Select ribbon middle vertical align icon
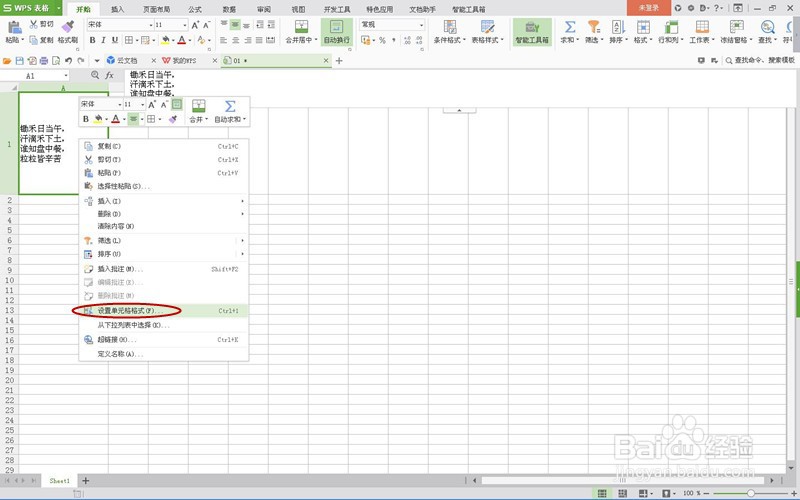This screenshot has height=500, width=800. pyautogui.click(x=235, y=25)
